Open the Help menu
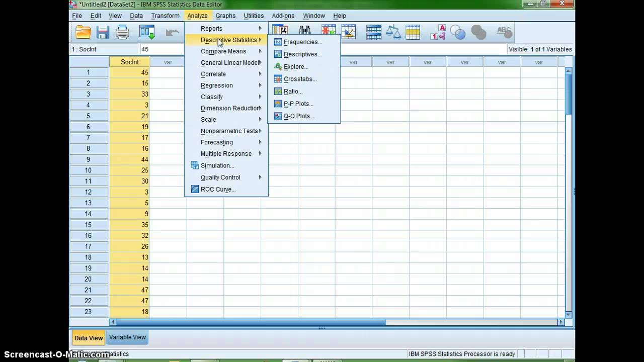 340,16
